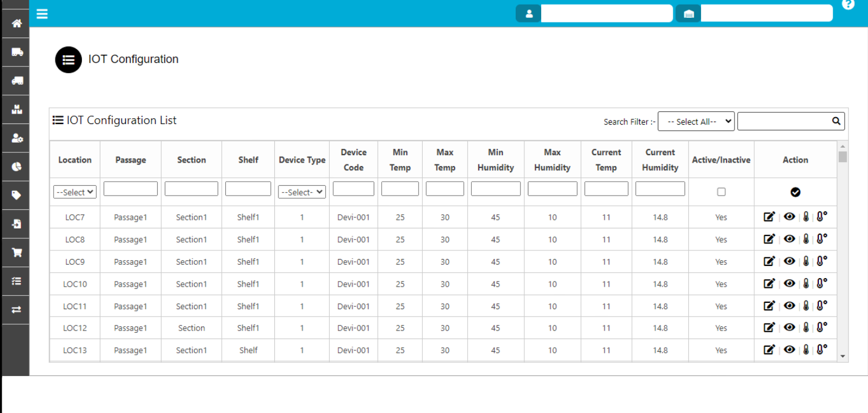Click the help question mark icon

tap(848, 5)
